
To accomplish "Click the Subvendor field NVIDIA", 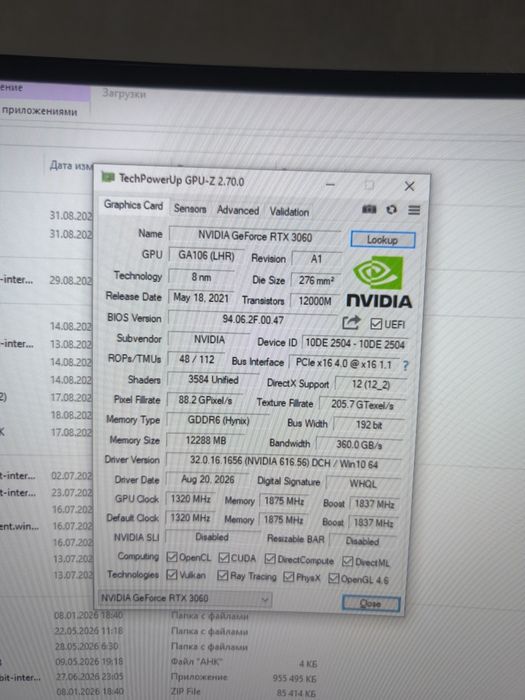I will point(208,340).
